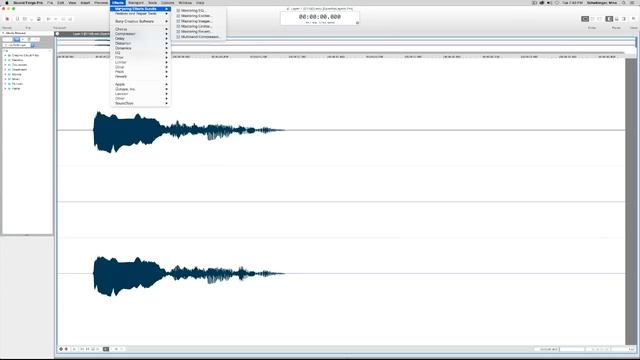Open the Window menu
This screenshot has height=360, width=640.
(x=185, y=3)
